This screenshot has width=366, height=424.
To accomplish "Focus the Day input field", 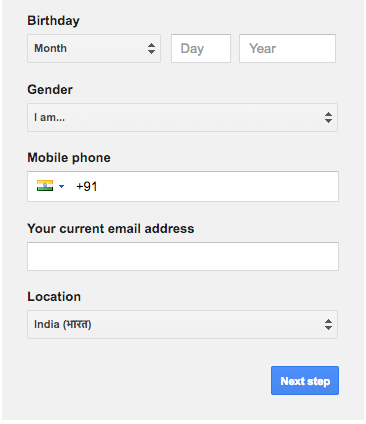I will pos(201,48).
